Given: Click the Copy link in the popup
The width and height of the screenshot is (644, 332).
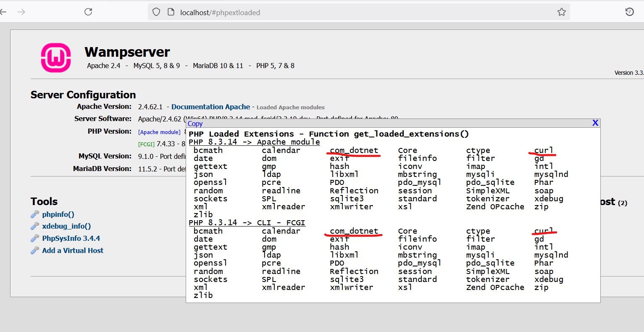Looking at the screenshot, I should point(195,124).
